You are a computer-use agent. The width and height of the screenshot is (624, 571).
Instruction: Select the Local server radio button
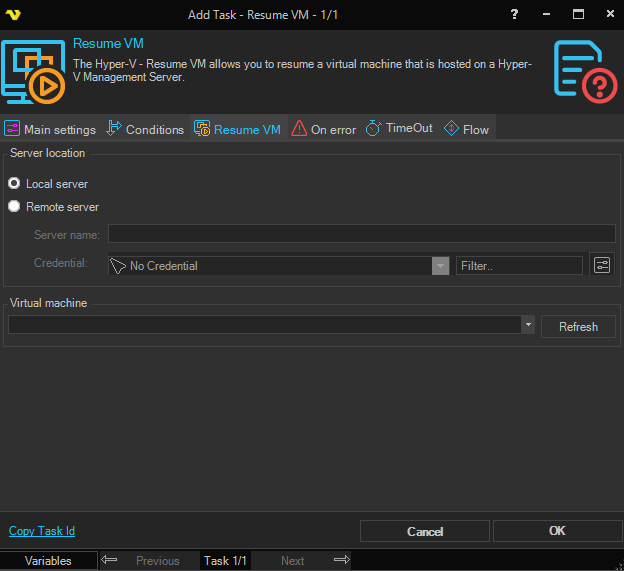pos(15,184)
